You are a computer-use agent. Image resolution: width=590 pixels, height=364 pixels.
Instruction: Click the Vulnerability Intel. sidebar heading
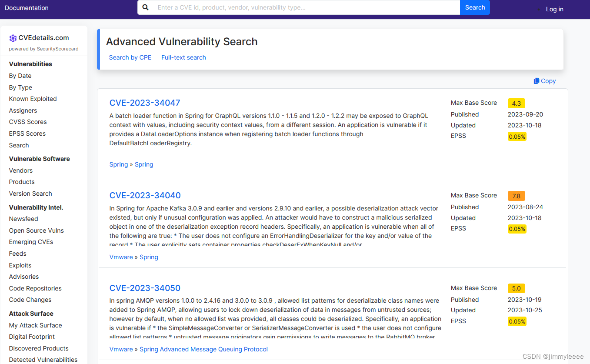36,207
